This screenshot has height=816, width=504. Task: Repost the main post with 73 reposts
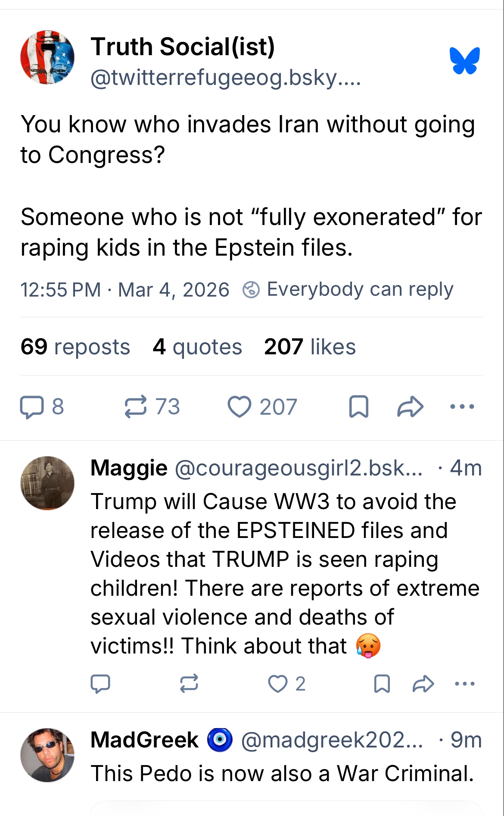click(x=136, y=407)
